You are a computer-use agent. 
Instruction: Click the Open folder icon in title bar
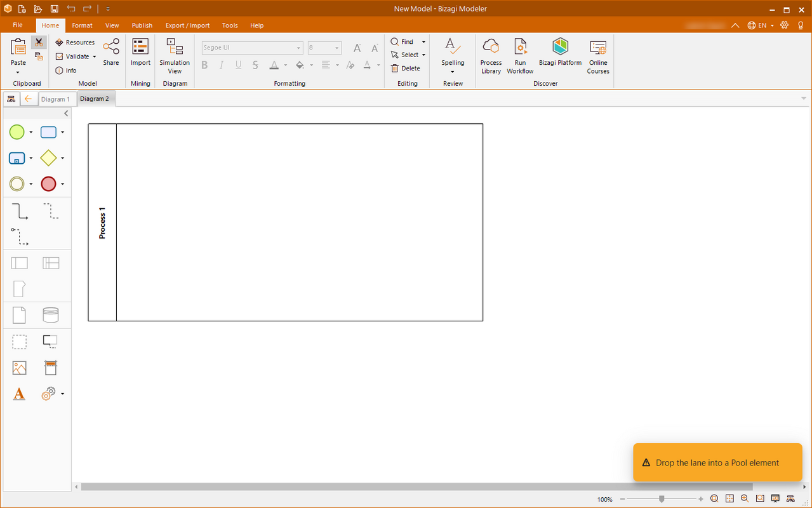coord(38,9)
